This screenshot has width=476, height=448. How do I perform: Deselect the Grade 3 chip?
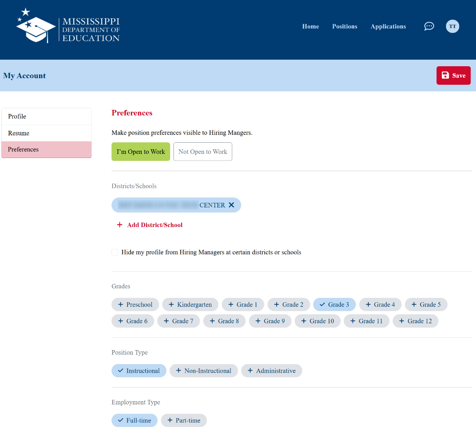pyautogui.click(x=334, y=304)
